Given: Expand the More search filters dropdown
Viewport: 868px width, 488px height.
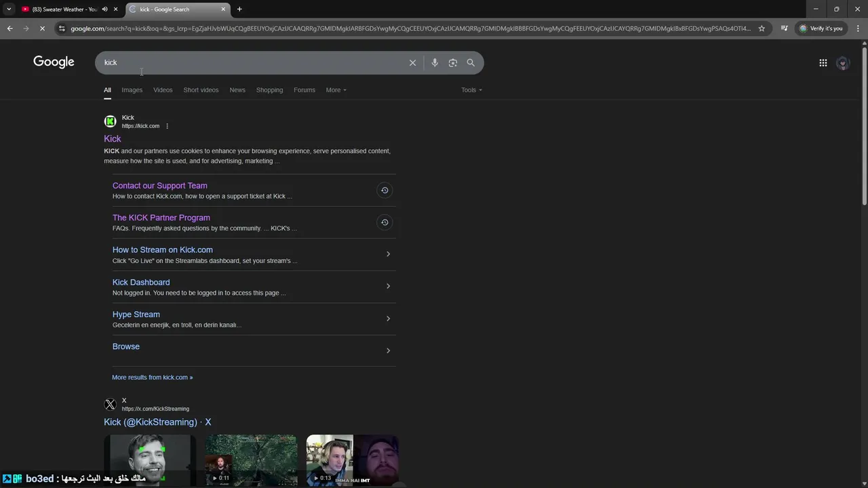Looking at the screenshot, I should pyautogui.click(x=336, y=90).
